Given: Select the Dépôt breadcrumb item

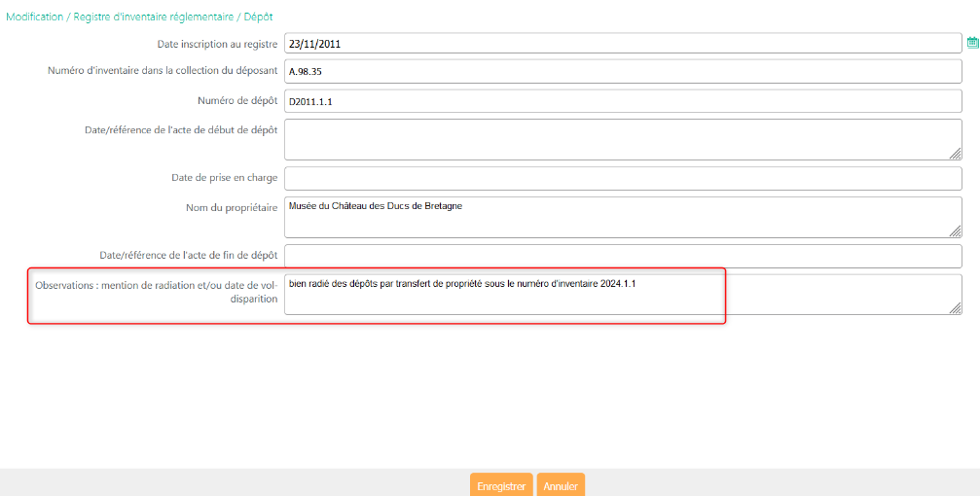Looking at the screenshot, I should point(258,18).
